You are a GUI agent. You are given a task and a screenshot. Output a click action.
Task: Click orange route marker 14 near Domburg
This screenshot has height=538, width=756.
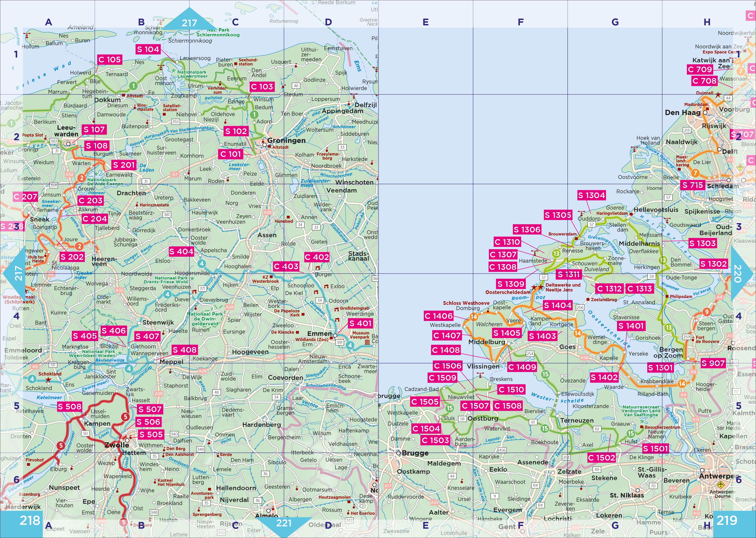coord(474,317)
